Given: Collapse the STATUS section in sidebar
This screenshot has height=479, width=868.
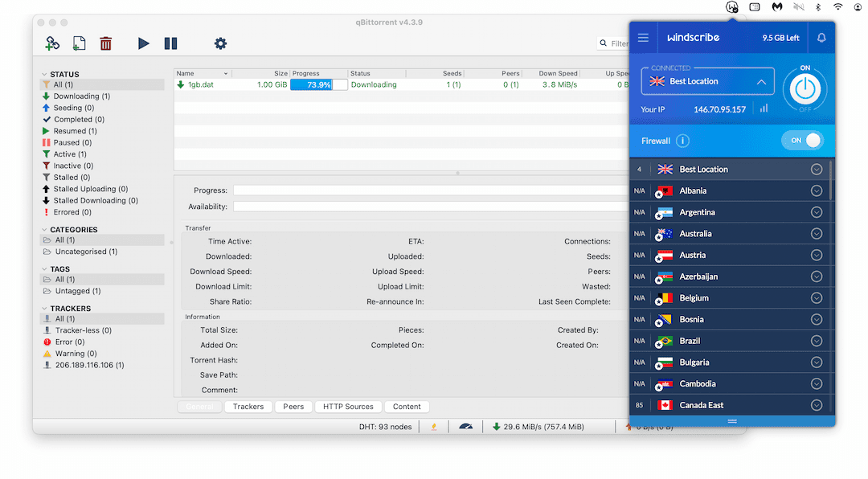Looking at the screenshot, I should 45,74.
